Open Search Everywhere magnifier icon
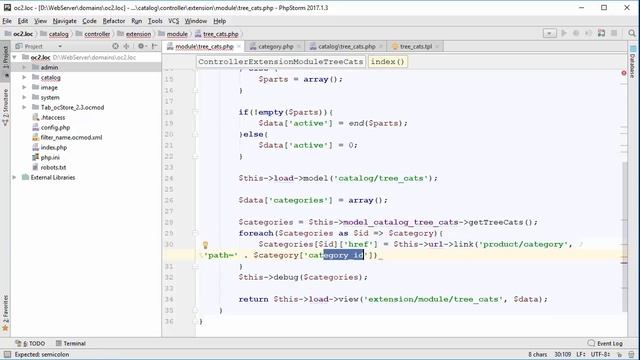 (632, 33)
